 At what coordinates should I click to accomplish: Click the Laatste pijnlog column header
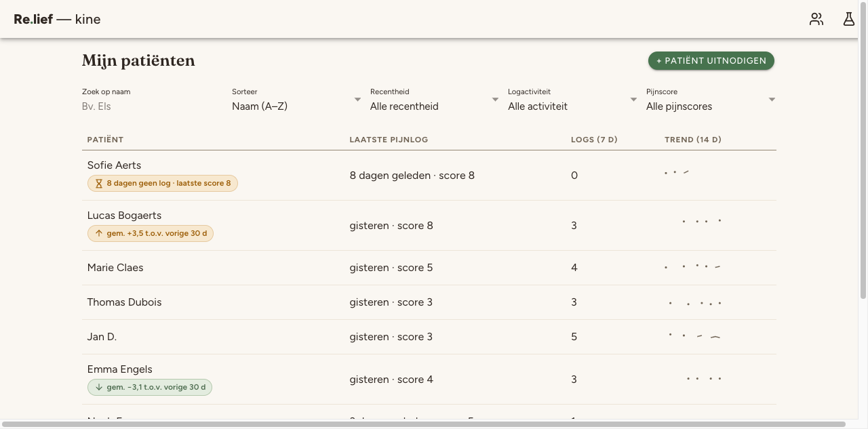pos(389,140)
